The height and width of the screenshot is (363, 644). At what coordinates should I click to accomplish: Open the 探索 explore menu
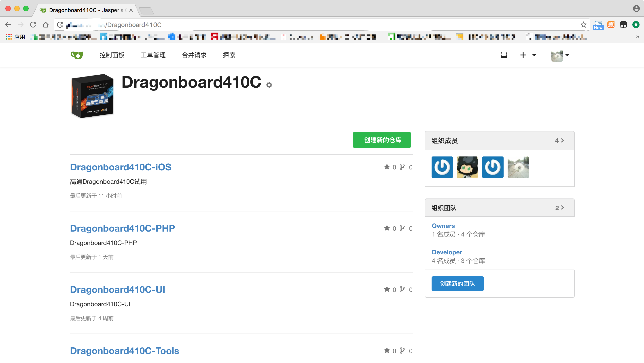(229, 55)
